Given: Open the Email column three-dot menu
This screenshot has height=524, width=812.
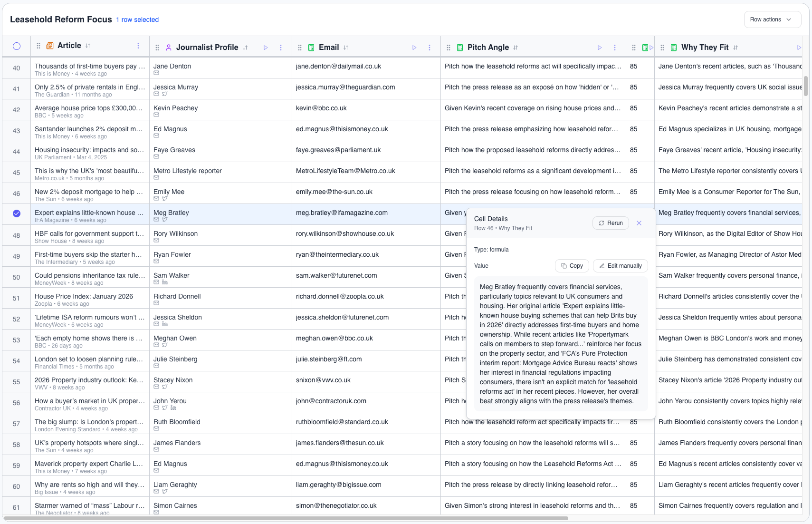Looking at the screenshot, I should point(430,48).
